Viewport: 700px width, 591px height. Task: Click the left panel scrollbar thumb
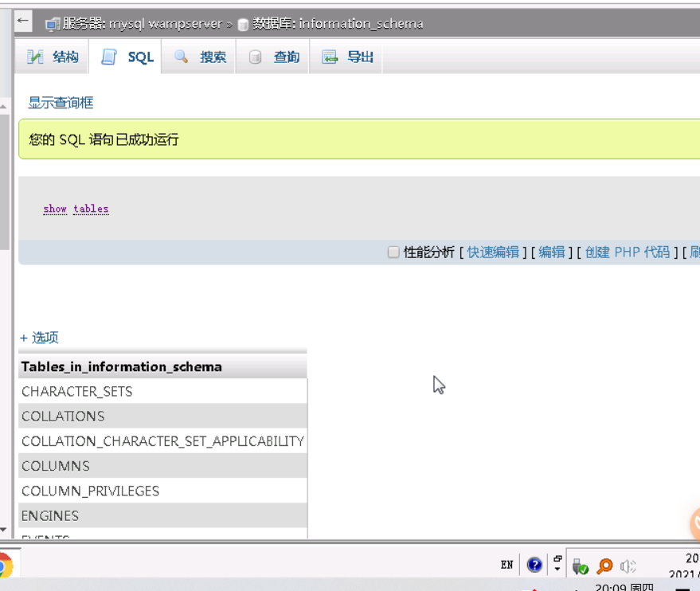point(4,182)
